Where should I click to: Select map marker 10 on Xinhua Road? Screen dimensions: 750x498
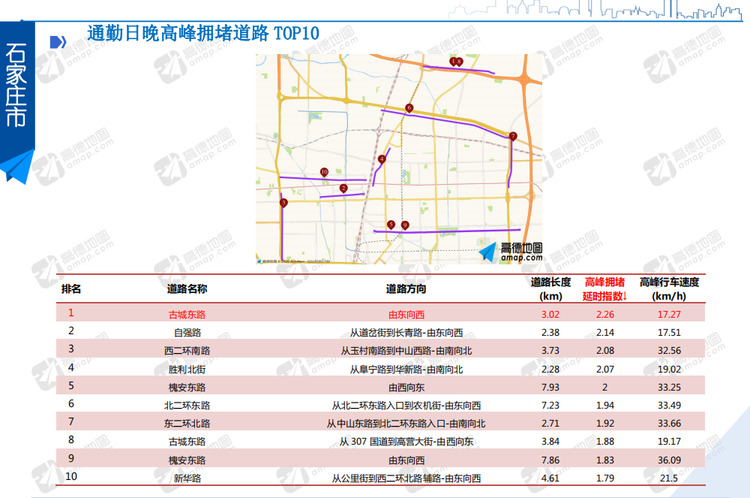pyautogui.click(x=324, y=172)
